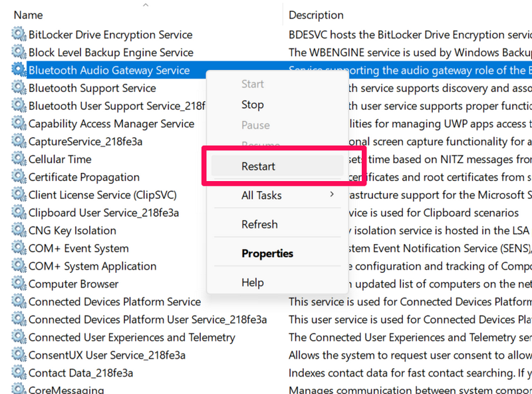
Task: Click the BitLocker Drive Encryption Service gear icon
Action: click(x=19, y=35)
